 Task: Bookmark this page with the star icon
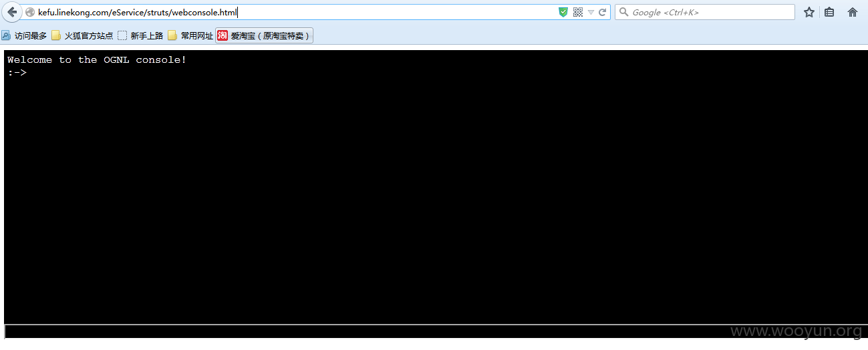tap(809, 12)
